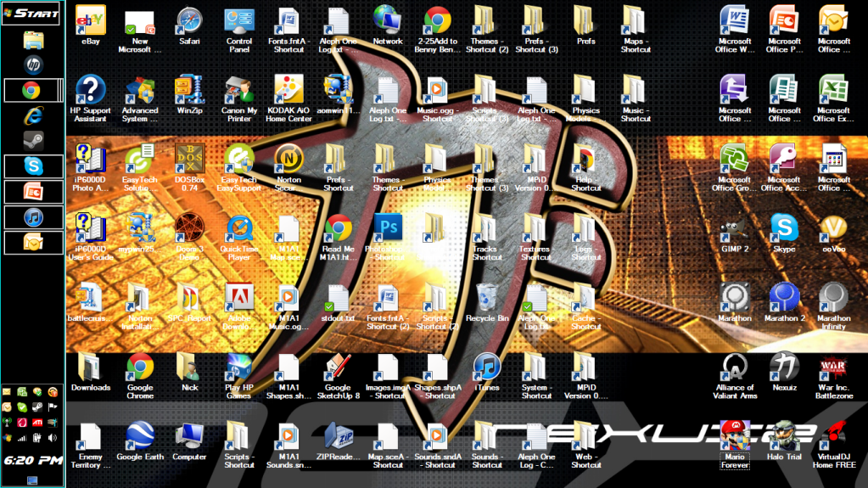Open the eBay desktop shortcut
The image size is (868, 488).
click(91, 26)
